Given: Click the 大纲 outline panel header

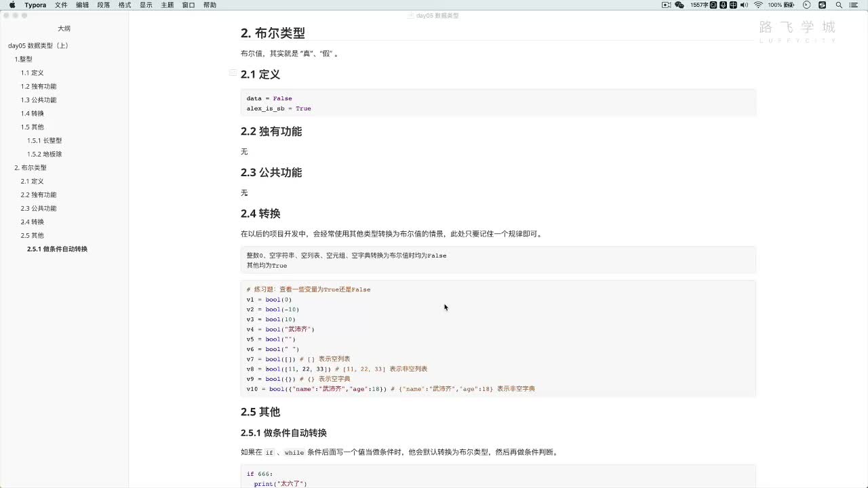Looking at the screenshot, I should 64,28.
